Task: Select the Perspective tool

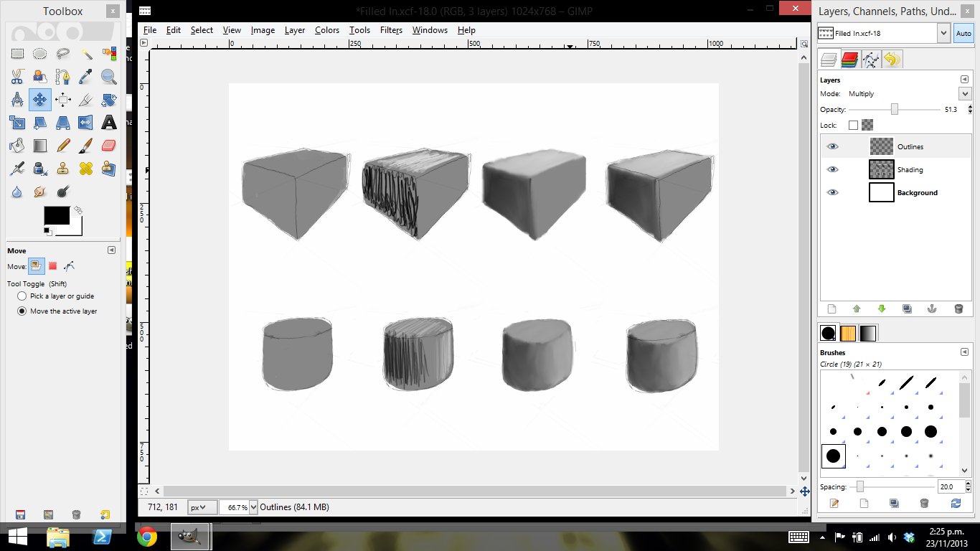Action: [63, 123]
